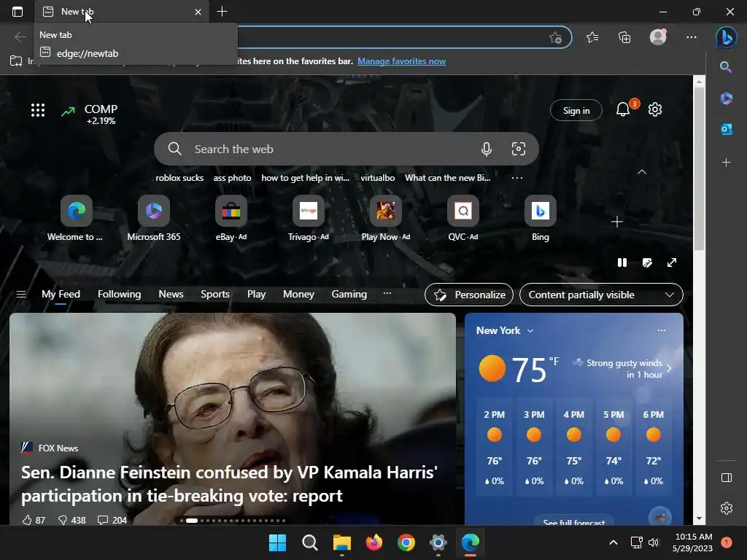This screenshot has height=560, width=747.
Task: Show more feed categories ellipsis
Action: 387,293
